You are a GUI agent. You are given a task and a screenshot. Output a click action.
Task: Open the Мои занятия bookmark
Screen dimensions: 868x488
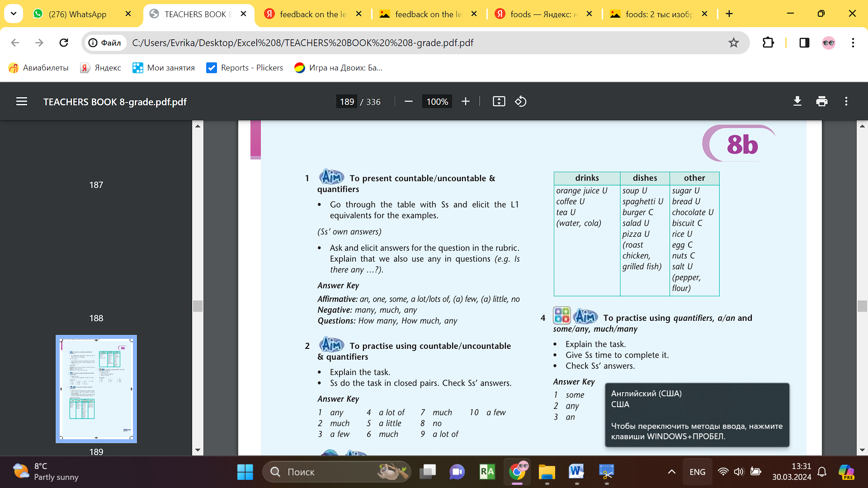[x=164, y=68]
